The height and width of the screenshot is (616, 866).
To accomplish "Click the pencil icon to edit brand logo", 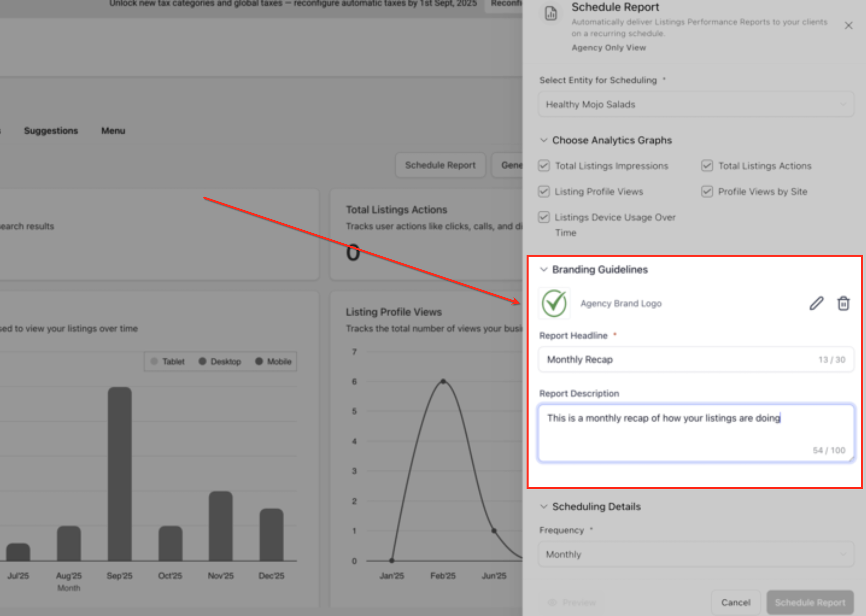I will [816, 303].
